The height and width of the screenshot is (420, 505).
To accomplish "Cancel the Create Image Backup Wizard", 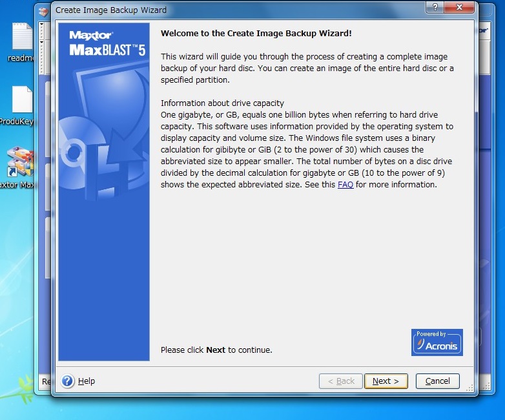I will tap(437, 381).
